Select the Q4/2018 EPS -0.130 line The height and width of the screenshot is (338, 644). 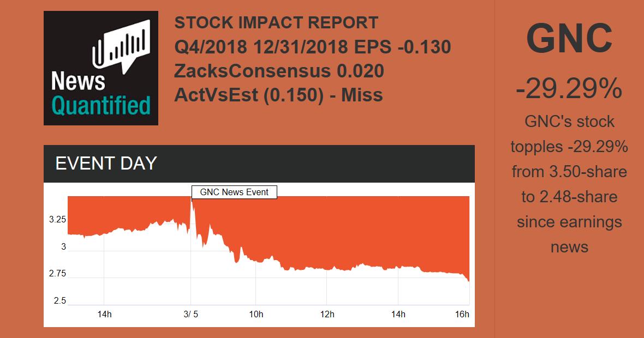(312, 47)
